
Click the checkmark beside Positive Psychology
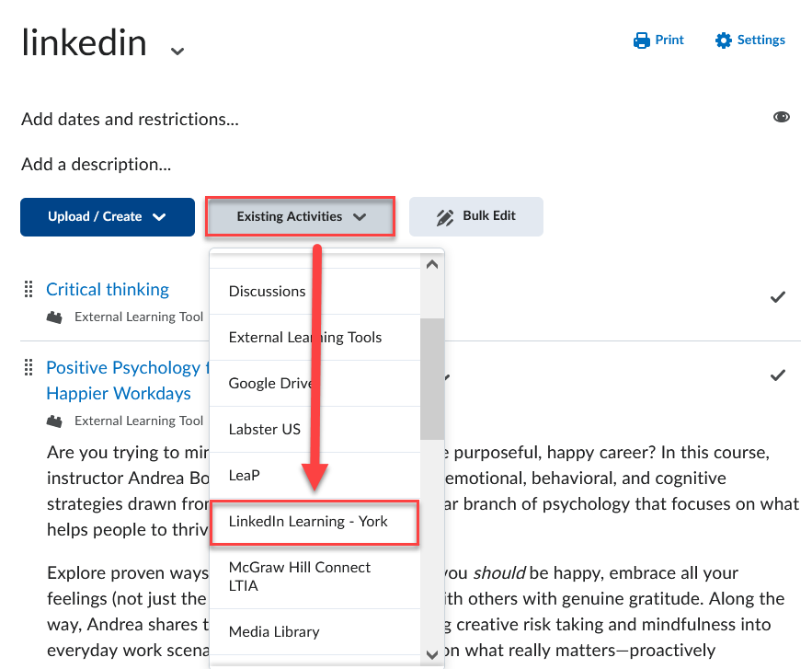(778, 375)
